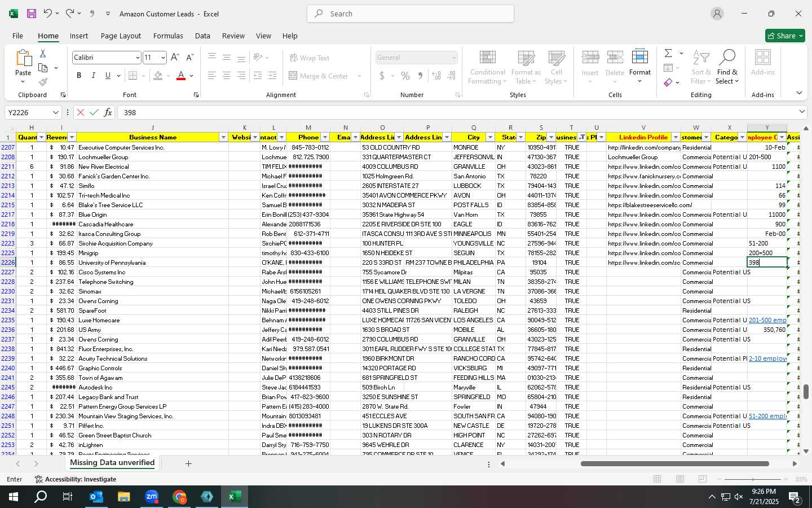The height and width of the screenshot is (508, 812).
Task: Open the Font name Calibri dropdown
Action: tap(137, 58)
